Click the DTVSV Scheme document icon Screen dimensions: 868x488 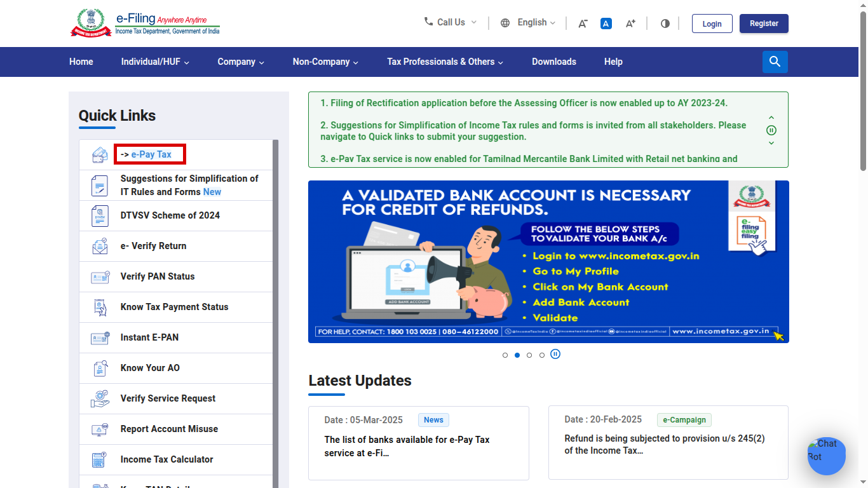(x=100, y=215)
